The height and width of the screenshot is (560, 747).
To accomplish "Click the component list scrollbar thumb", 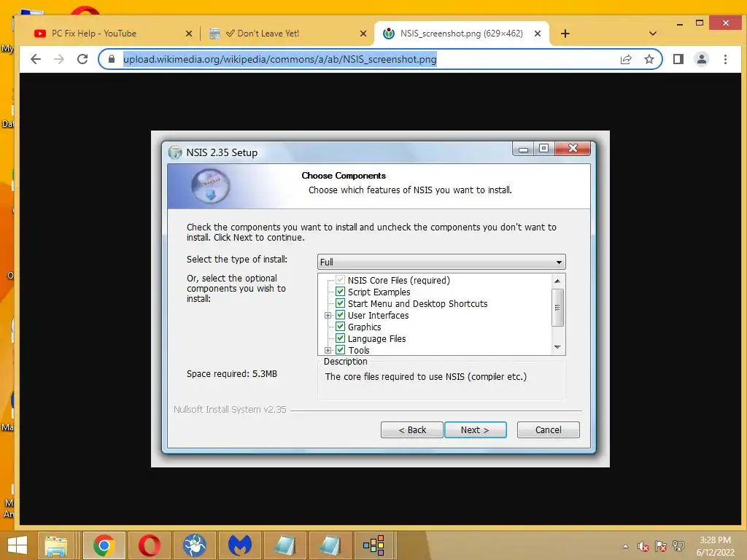I will coord(557,308).
